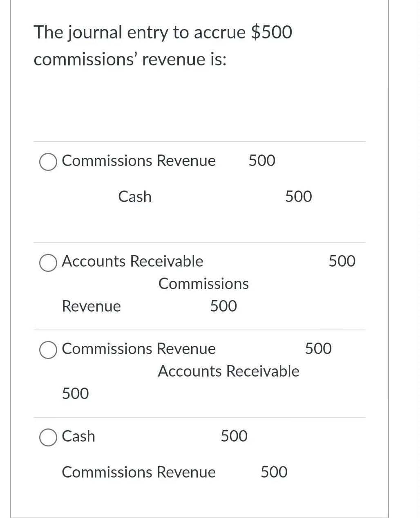The image size is (420, 518).
Task: Click 'Commissions Revenue' credit line in last answer
Action: point(139,472)
